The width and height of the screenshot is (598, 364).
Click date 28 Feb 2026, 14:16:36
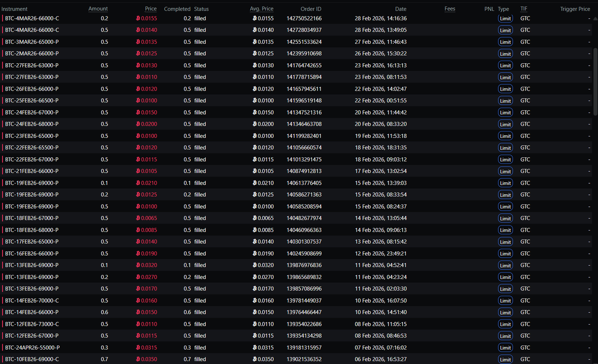pos(381,18)
